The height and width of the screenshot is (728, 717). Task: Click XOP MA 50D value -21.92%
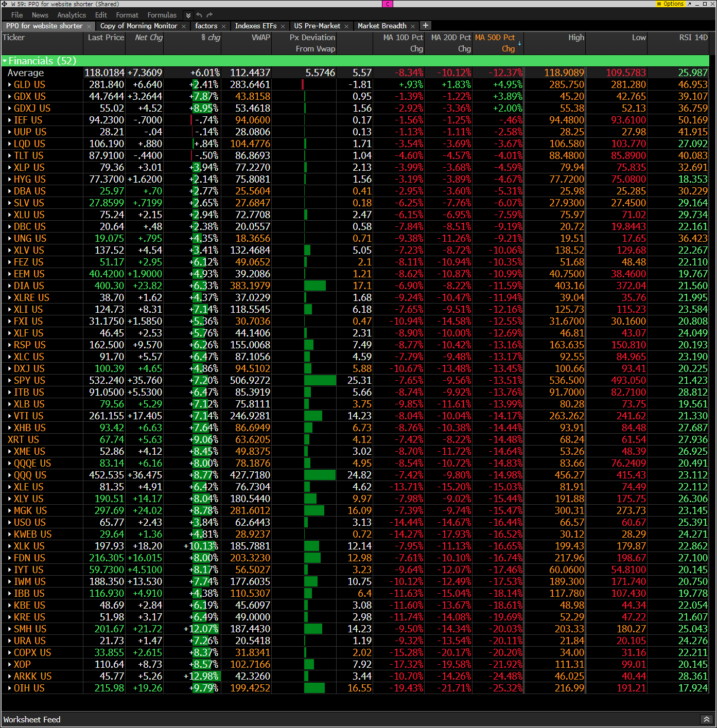tap(504, 665)
